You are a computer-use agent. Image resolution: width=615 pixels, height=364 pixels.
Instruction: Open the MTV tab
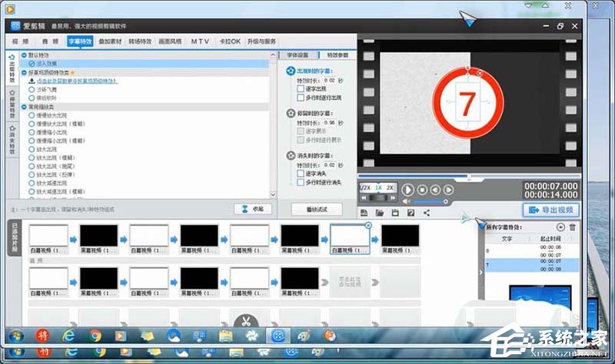pyautogui.click(x=200, y=41)
